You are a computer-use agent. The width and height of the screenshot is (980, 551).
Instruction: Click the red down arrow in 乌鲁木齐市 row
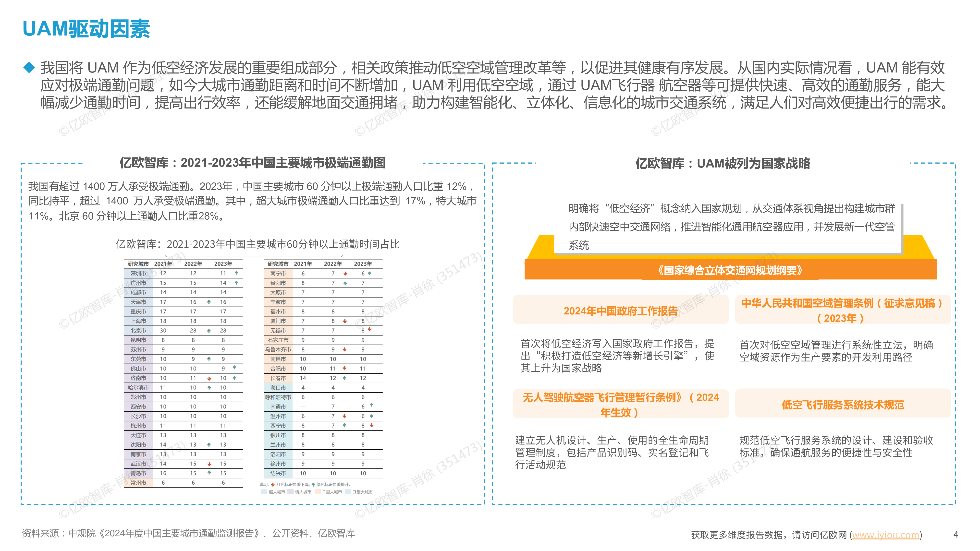coord(345,349)
